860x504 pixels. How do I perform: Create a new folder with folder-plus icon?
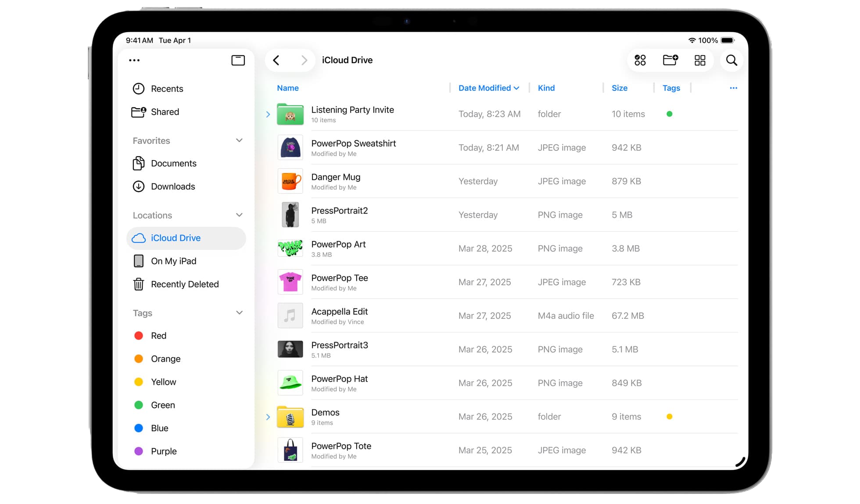coord(670,60)
